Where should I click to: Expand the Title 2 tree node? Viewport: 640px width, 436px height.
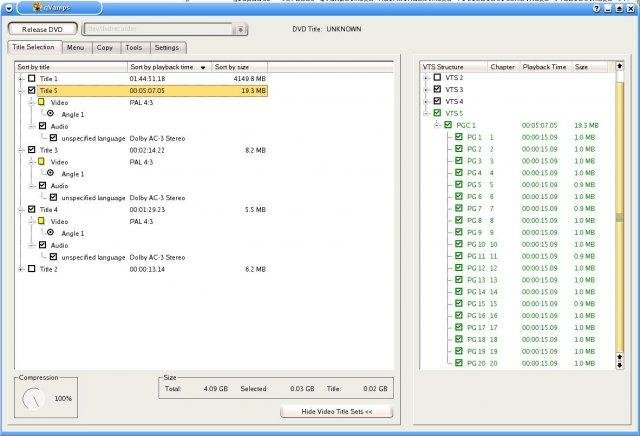pos(20,269)
